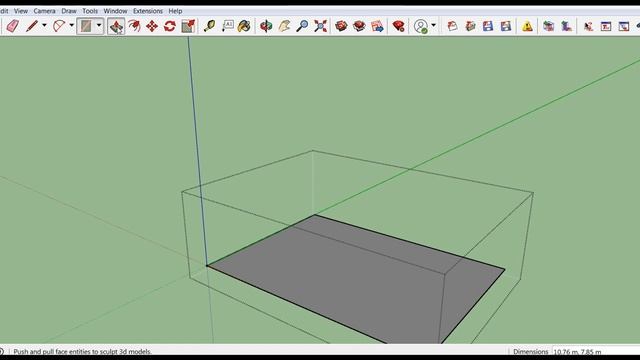
Task: Select the Orbit tool
Action: (266, 26)
